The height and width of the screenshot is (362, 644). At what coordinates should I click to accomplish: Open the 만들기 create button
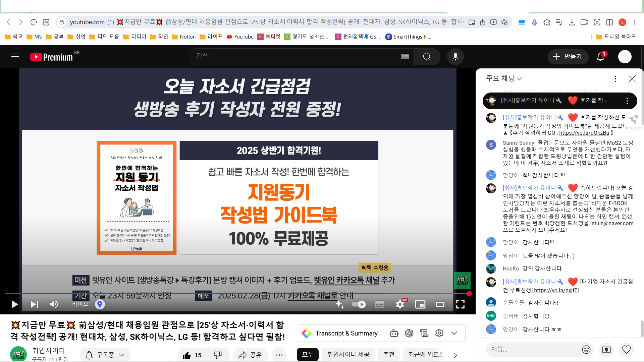(x=568, y=57)
